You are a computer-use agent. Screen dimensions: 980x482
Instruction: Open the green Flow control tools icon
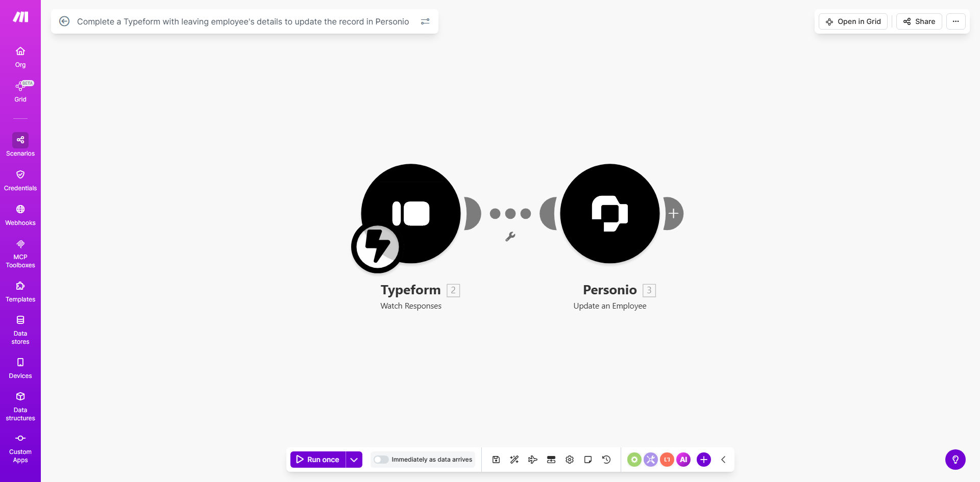click(x=634, y=460)
